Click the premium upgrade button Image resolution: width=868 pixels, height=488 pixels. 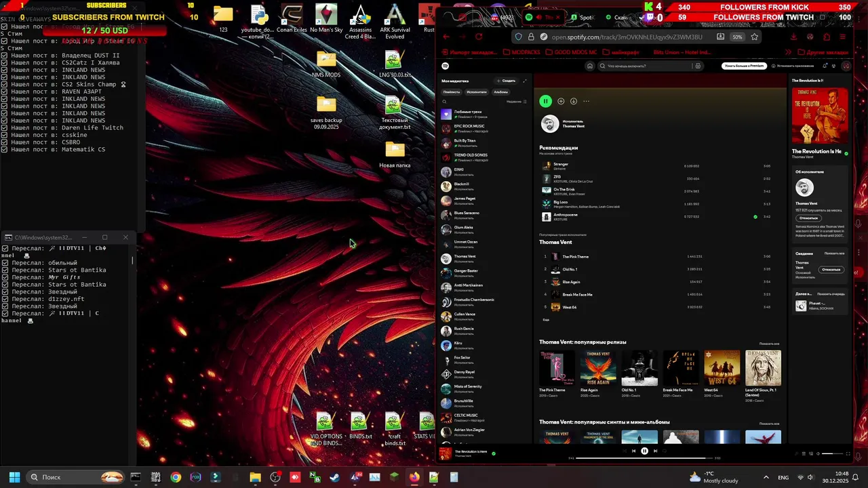(x=744, y=66)
